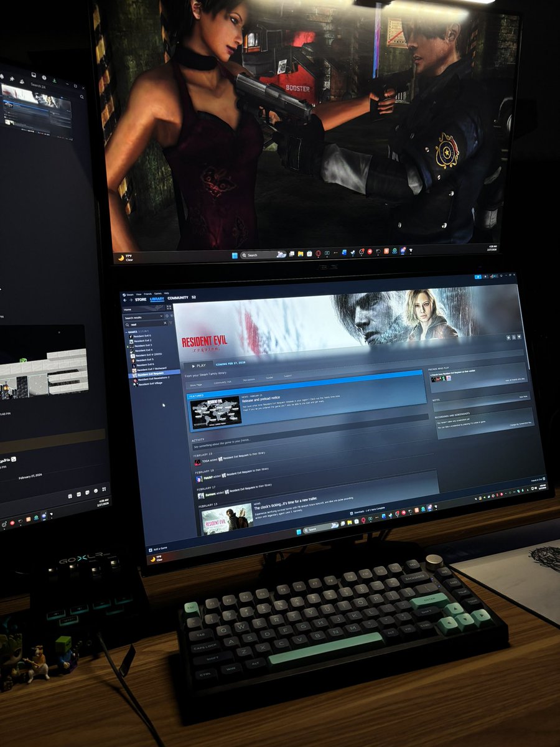Open the Steam icon on the top monitor taskbar
The width and height of the screenshot is (560, 747).
(x=353, y=252)
